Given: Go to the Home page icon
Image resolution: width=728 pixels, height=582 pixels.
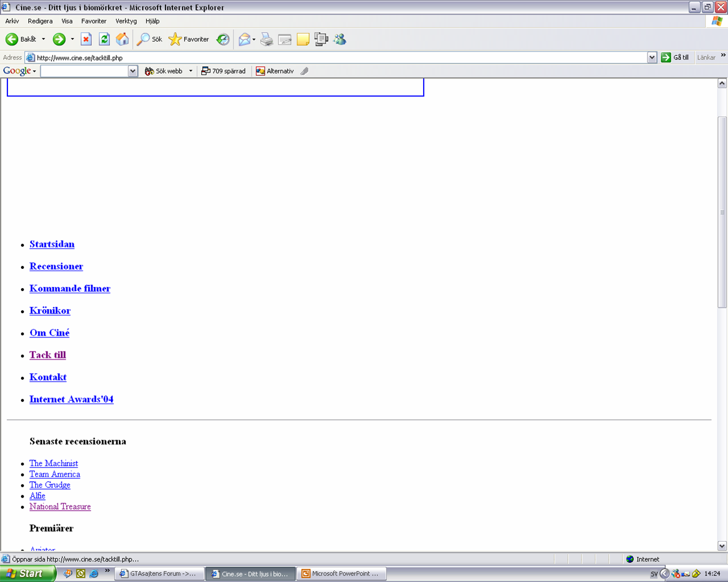Looking at the screenshot, I should pyautogui.click(x=122, y=39).
